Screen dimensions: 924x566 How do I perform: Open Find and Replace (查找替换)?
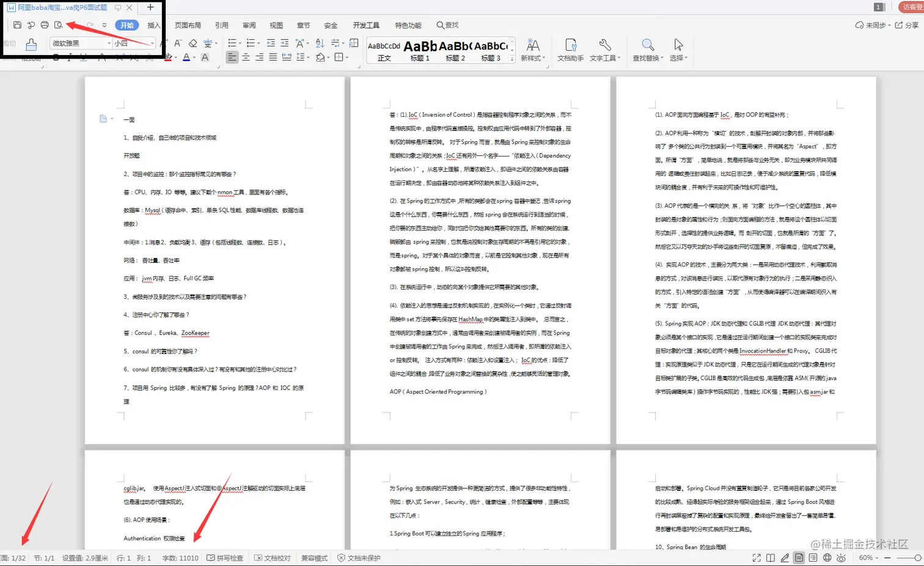[x=648, y=50]
